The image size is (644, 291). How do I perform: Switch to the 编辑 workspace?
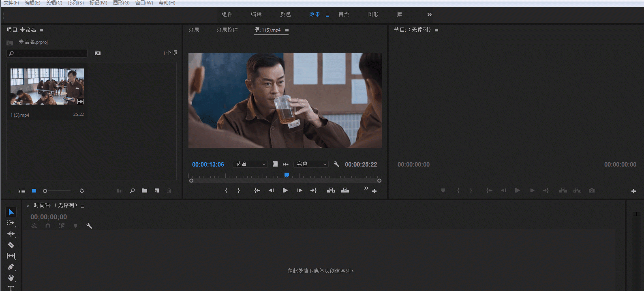click(256, 15)
